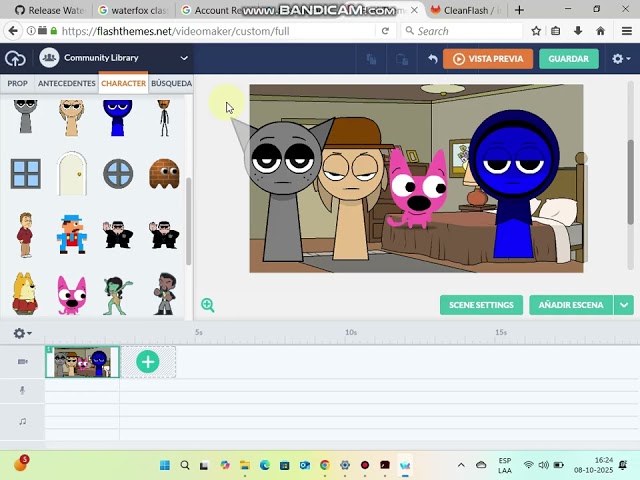
Task: Select the black stick figure character
Action: pos(164,118)
